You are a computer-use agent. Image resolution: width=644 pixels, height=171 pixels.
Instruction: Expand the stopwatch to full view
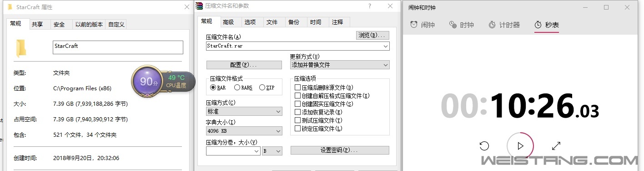[x=556, y=146]
